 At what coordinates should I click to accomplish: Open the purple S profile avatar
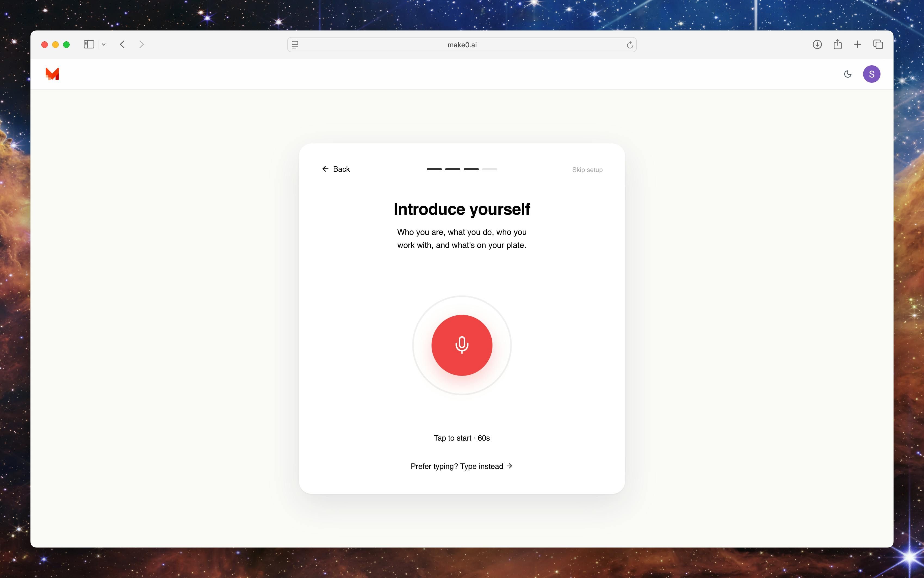(x=871, y=74)
